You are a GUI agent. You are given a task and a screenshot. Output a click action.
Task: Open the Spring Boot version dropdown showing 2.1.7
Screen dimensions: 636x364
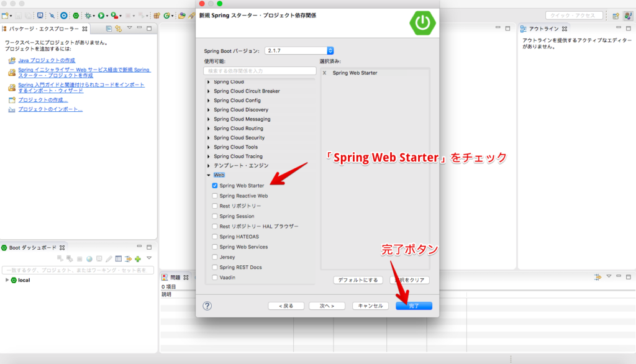(329, 51)
